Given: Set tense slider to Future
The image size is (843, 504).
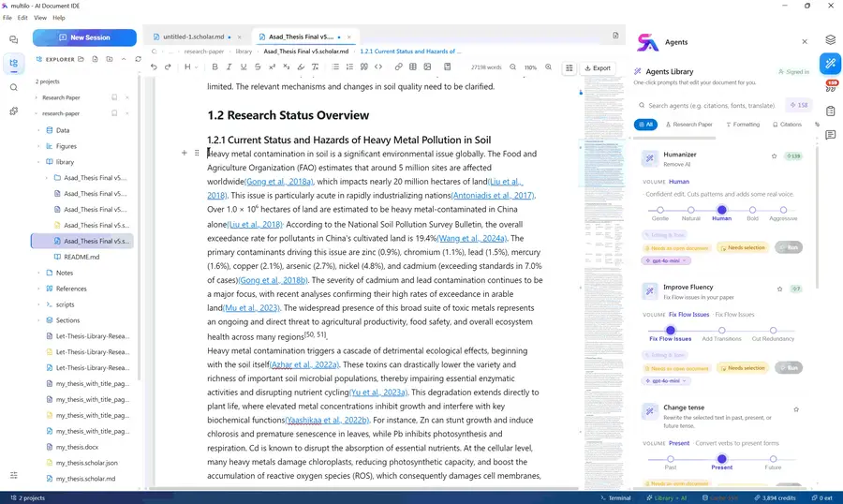Looking at the screenshot, I should point(773,459).
